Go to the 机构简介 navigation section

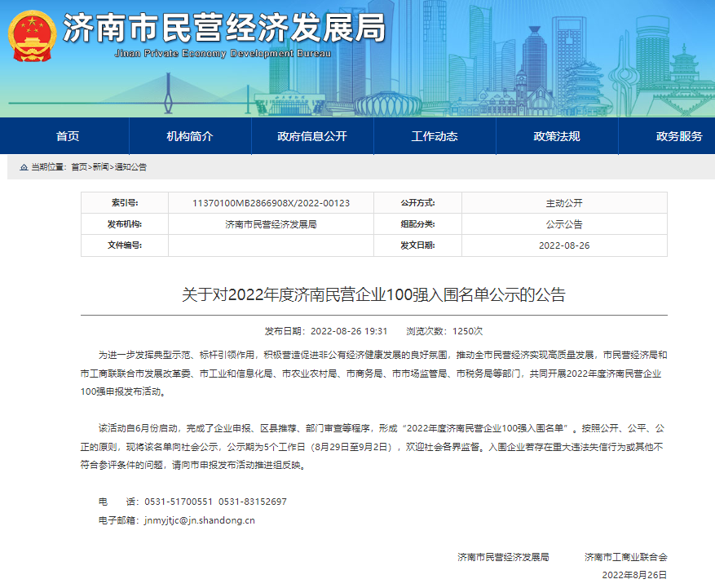(x=189, y=136)
